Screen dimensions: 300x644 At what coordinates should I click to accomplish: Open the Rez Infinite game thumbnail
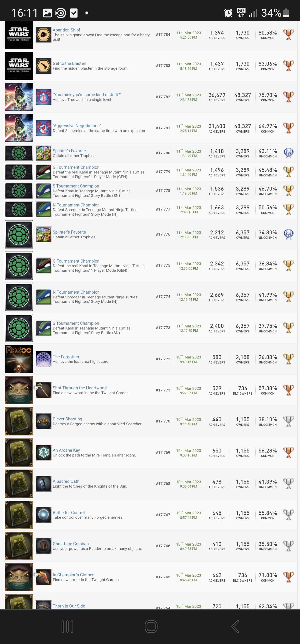[x=19, y=359]
